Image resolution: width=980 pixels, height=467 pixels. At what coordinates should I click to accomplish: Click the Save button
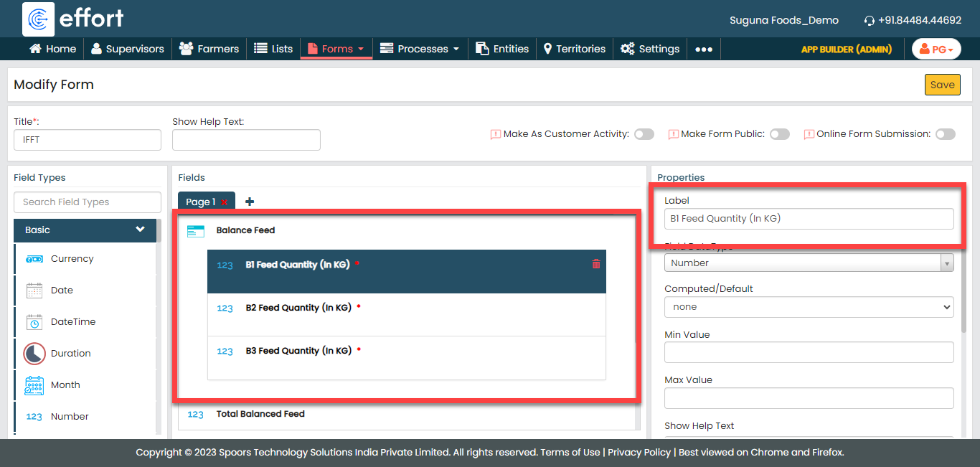[942, 85]
